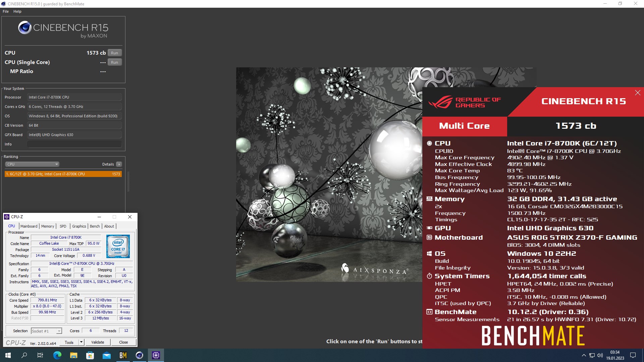Screen dimensions: 644x362
Task: Click the Multi Core score label
Action: tap(465, 126)
